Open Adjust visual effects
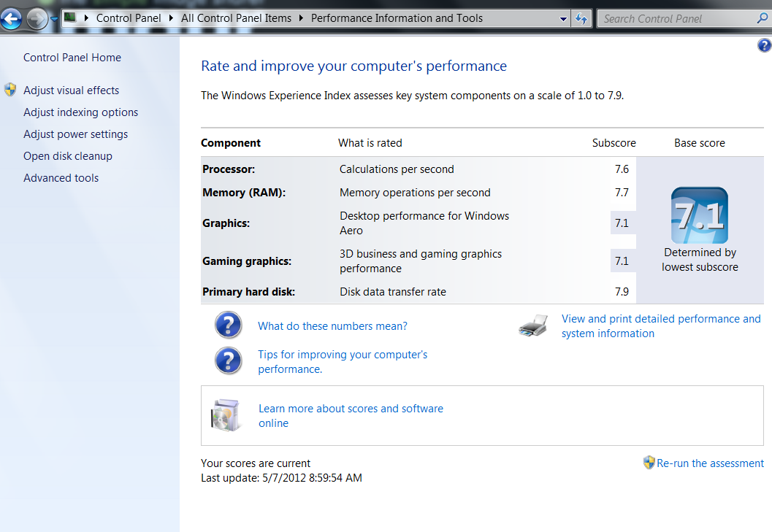 (x=72, y=90)
